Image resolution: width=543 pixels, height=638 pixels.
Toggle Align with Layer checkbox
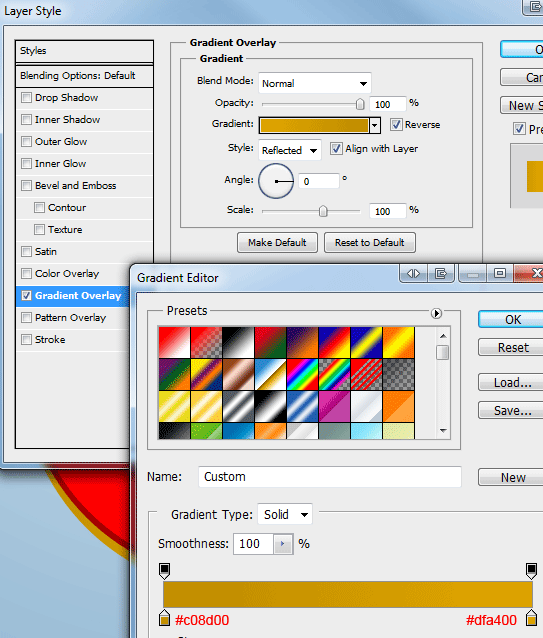(336, 149)
